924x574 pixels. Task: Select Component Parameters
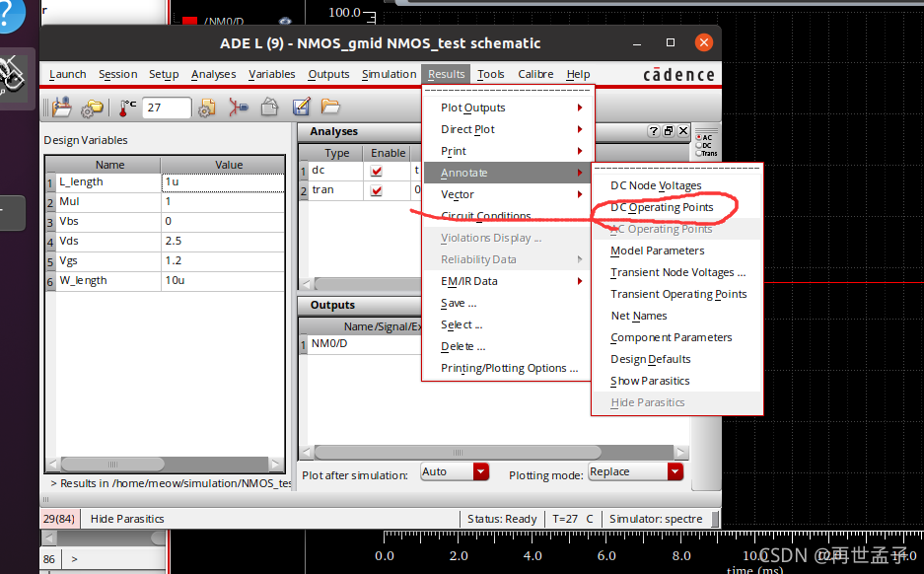676,337
